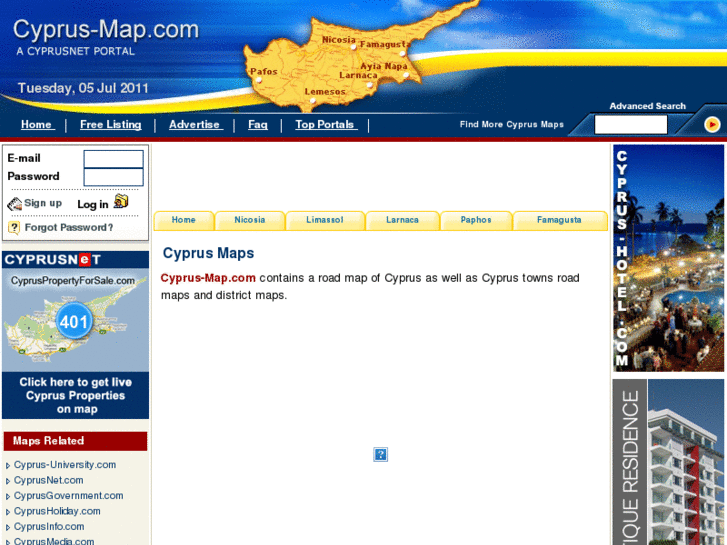Open the Cyprus-Hotel.com banner ad
Image resolution: width=727 pixels, height=545 pixels.
click(x=668, y=258)
